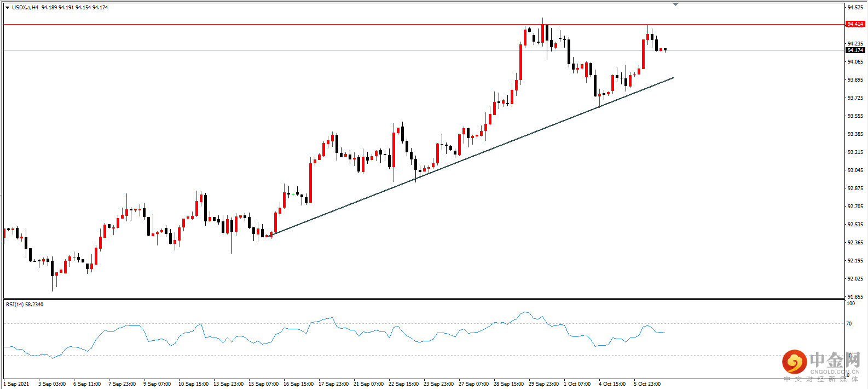Click the 9 Sep 07:00 time label
This screenshot has width=868, height=389.
point(157,384)
